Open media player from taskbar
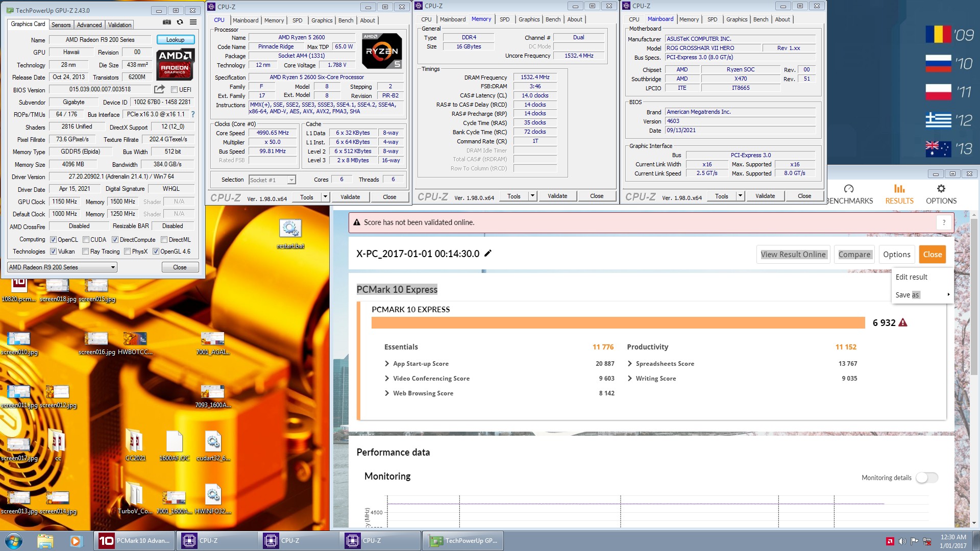 pyautogui.click(x=76, y=541)
